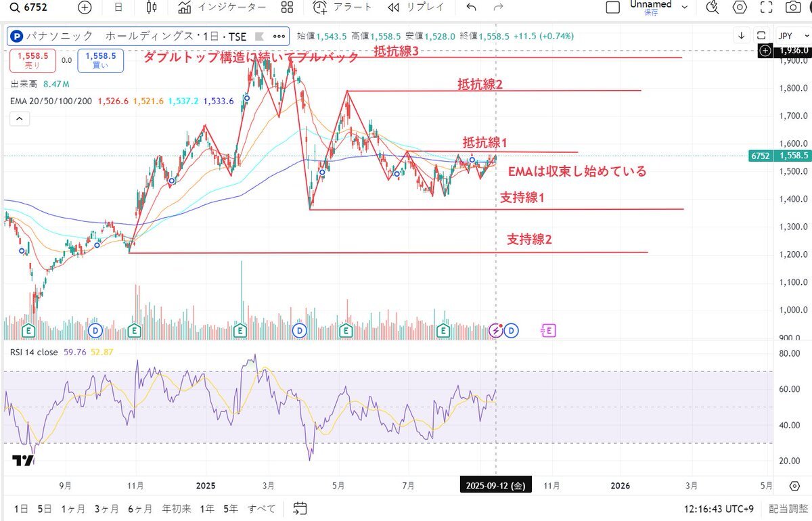Image resolution: width=812 pixels, height=521 pixels.
Task: Open the 日 interval selector
Action: click(118, 7)
